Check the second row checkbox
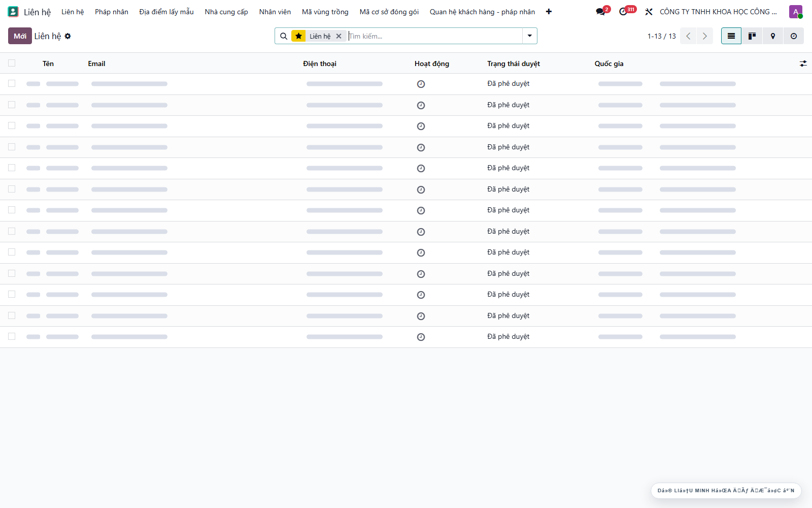The height and width of the screenshot is (508, 812). tap(12, 105)
